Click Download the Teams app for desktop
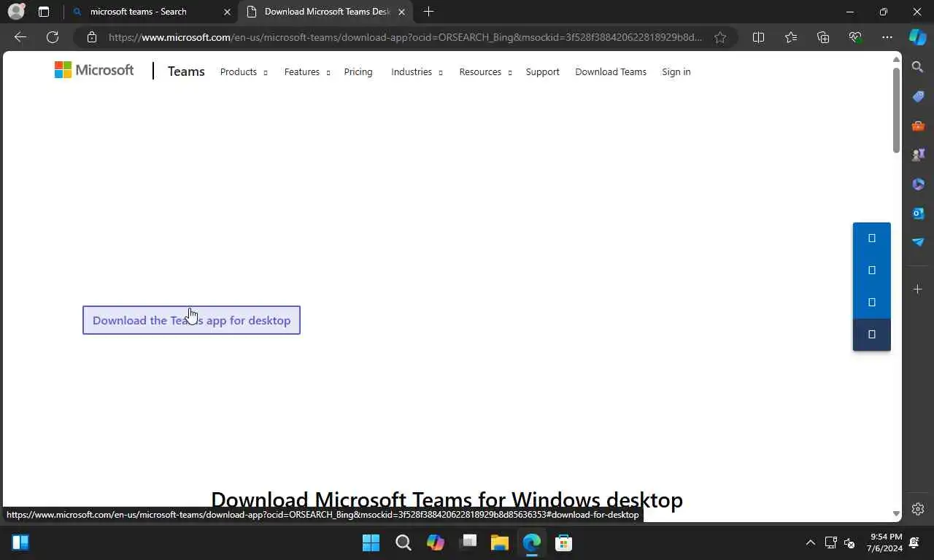The width and height of the screenshot is (934, 560). click(191, 320)
